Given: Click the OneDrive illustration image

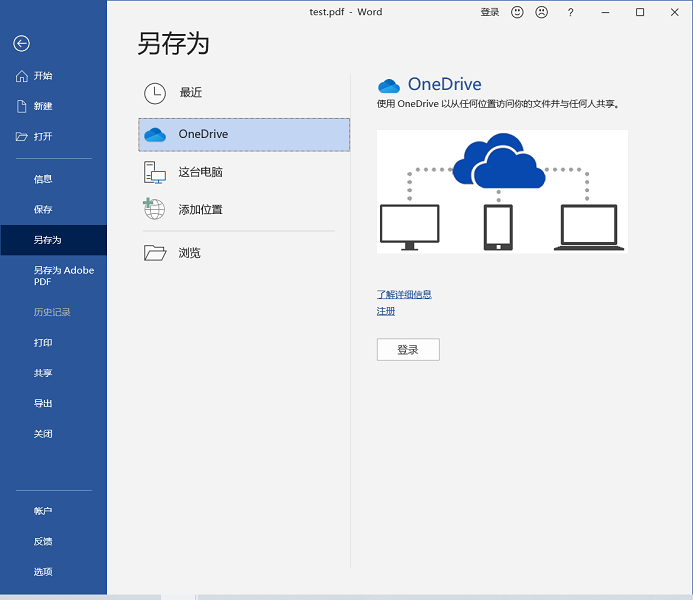Looking at the screenshot, I should (502, 191).
